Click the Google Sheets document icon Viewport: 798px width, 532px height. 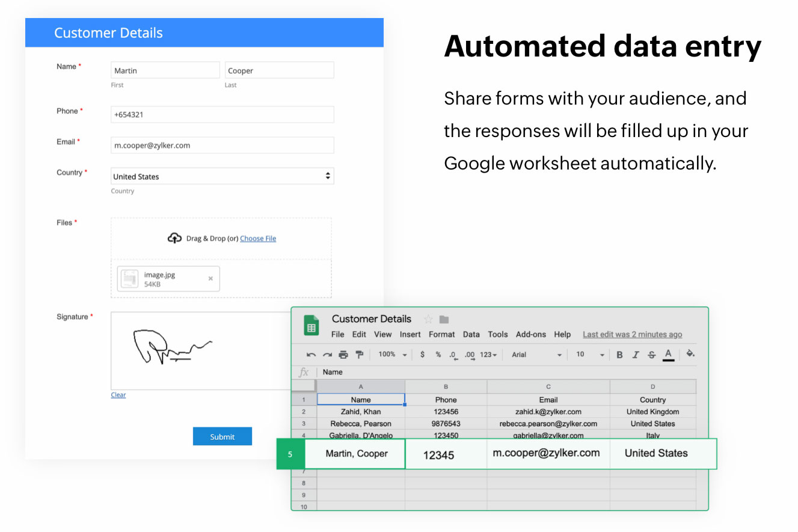point(311,325)
